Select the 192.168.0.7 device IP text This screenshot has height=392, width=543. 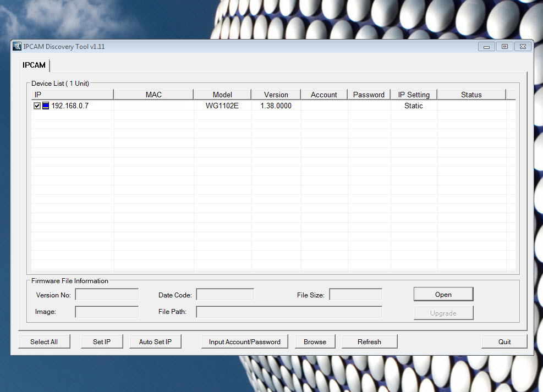(x=70, y=106)
